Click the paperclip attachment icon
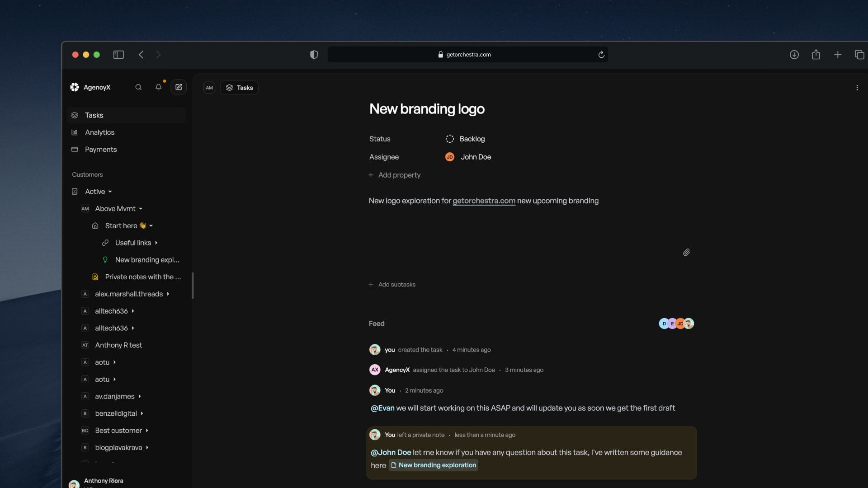The width and height of the screenshot is (868, 488). pyautogui.click(x=686, y=253)
